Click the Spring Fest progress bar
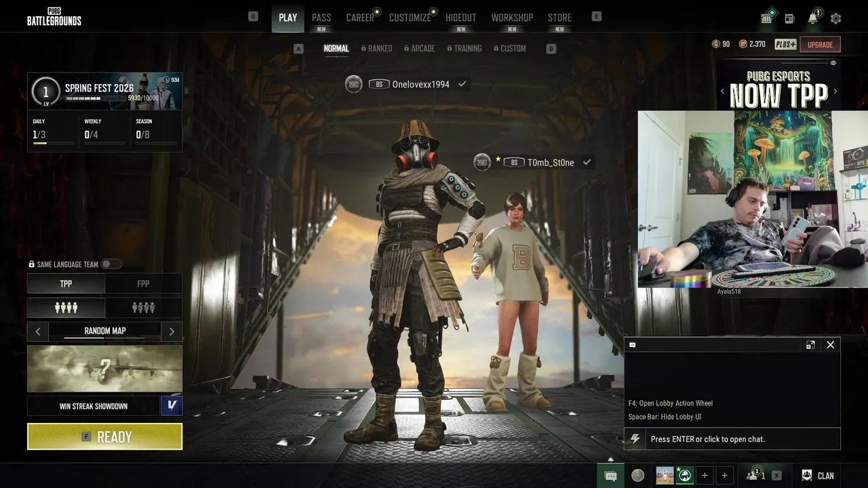The height and width of the screenshot is (488, 868). click(x=95, y=99)
